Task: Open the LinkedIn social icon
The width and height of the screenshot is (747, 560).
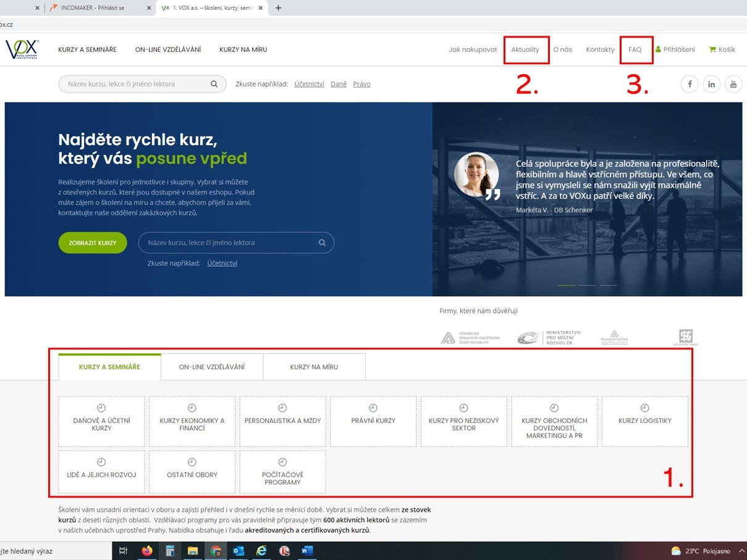Action: pyautogui.click(x=711, y=84)
